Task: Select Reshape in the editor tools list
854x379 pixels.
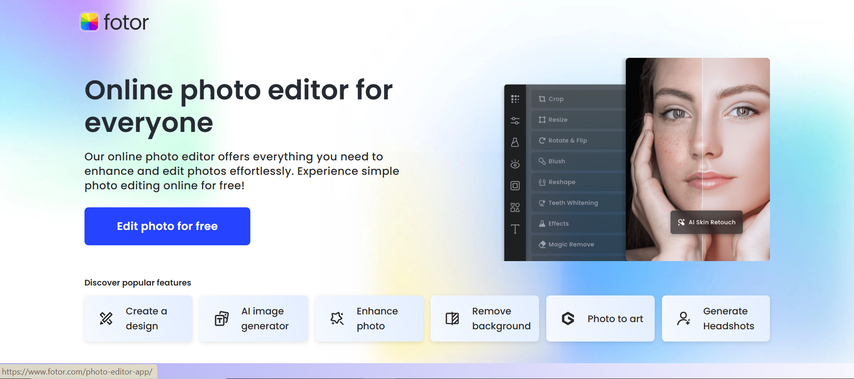Action: 578,182
